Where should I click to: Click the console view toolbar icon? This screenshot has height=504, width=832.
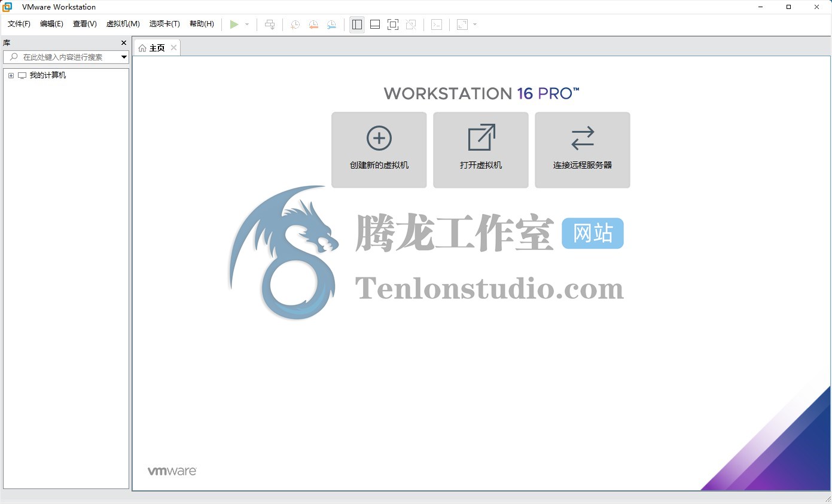coord(437,25)
